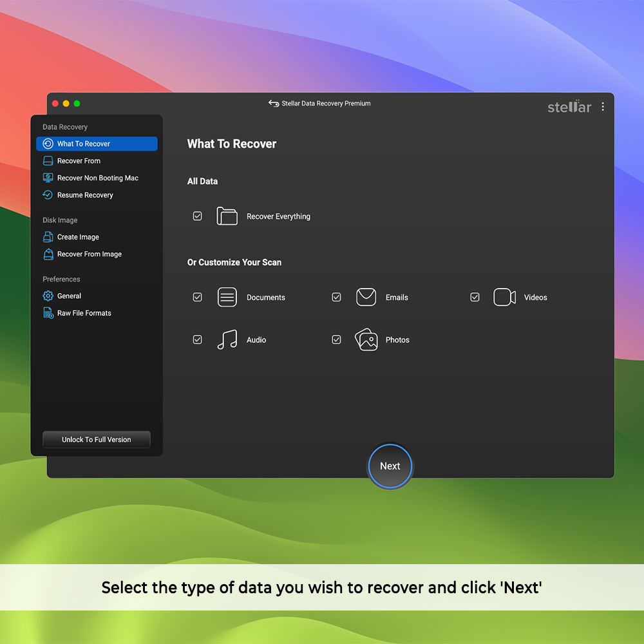
Task: Open Raw File Formats preferences
Action: (84, 313)
